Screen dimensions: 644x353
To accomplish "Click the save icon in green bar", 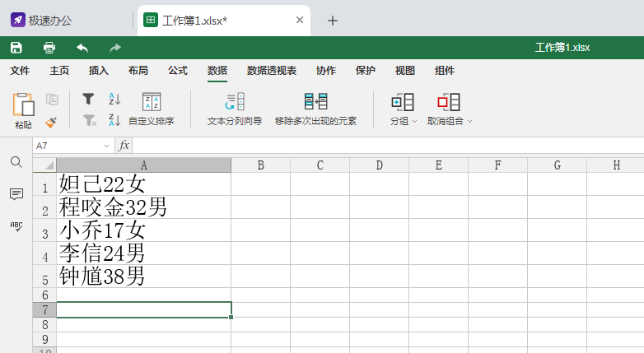I will pos(16,48).
